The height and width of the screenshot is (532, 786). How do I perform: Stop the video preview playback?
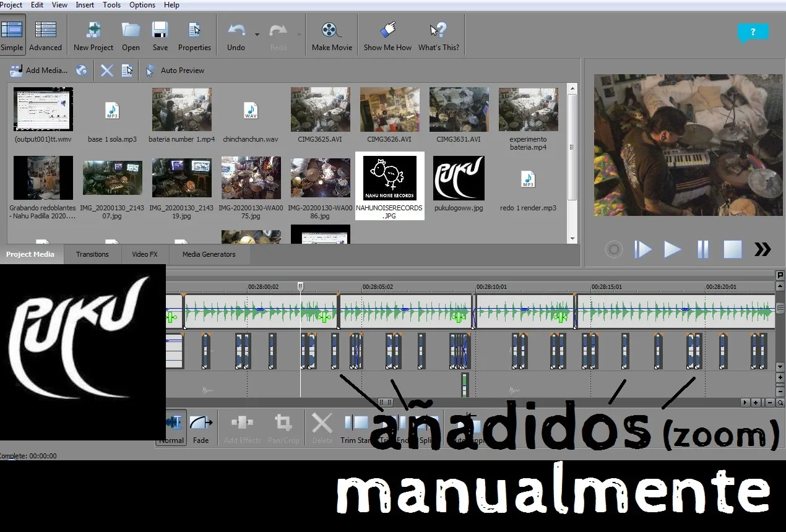[733, 249]
